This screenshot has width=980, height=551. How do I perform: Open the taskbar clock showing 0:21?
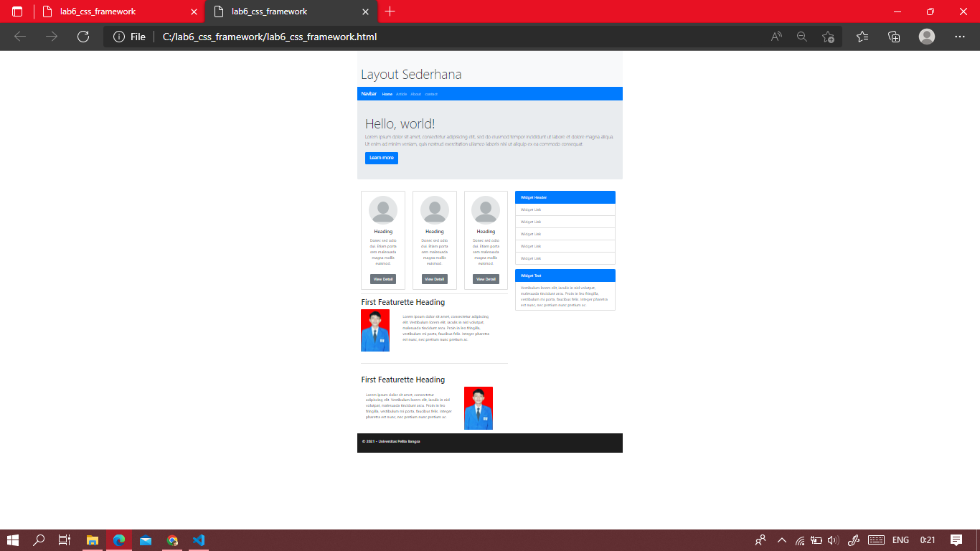[x=928, y=540]
